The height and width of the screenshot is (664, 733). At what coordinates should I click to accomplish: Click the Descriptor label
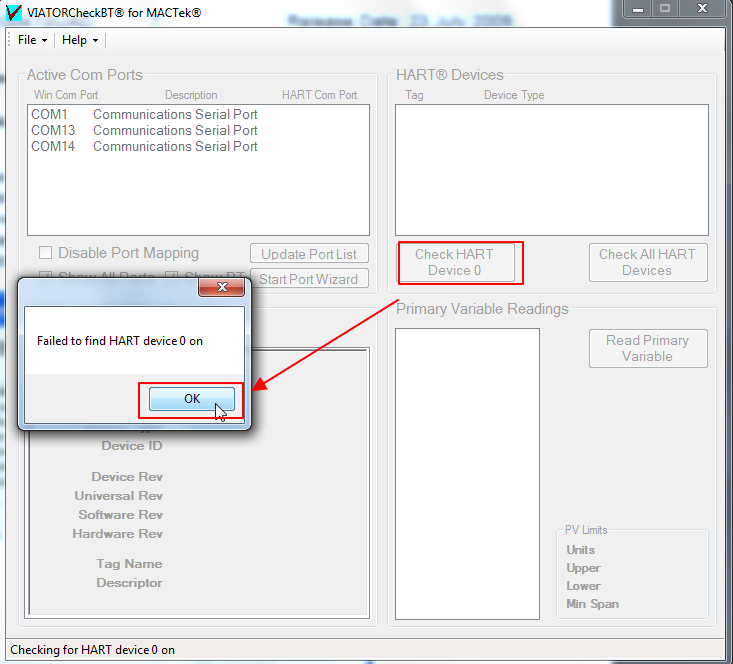coord(129,583)
